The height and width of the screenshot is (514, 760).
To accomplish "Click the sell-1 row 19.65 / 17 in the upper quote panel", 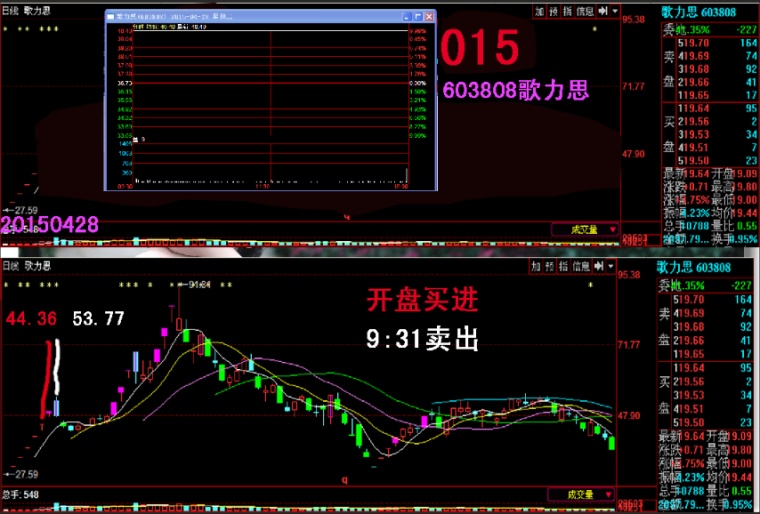I will [x=718, y=96].
